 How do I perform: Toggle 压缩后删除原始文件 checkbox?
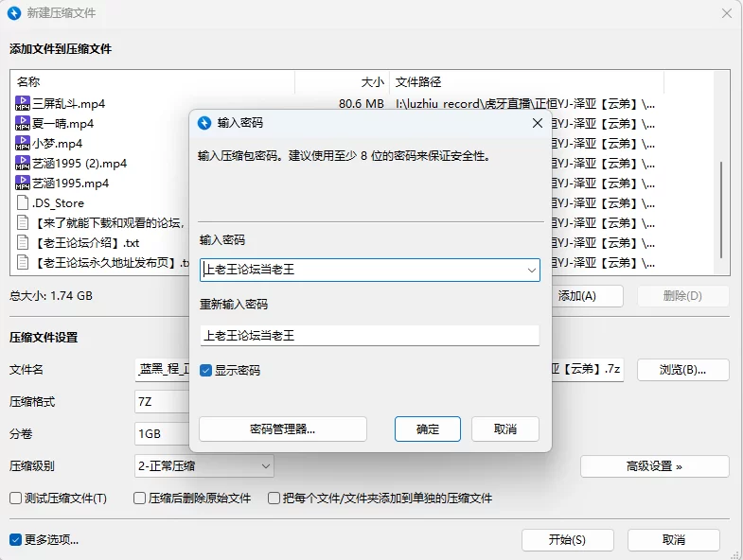[x=140, y=499]
